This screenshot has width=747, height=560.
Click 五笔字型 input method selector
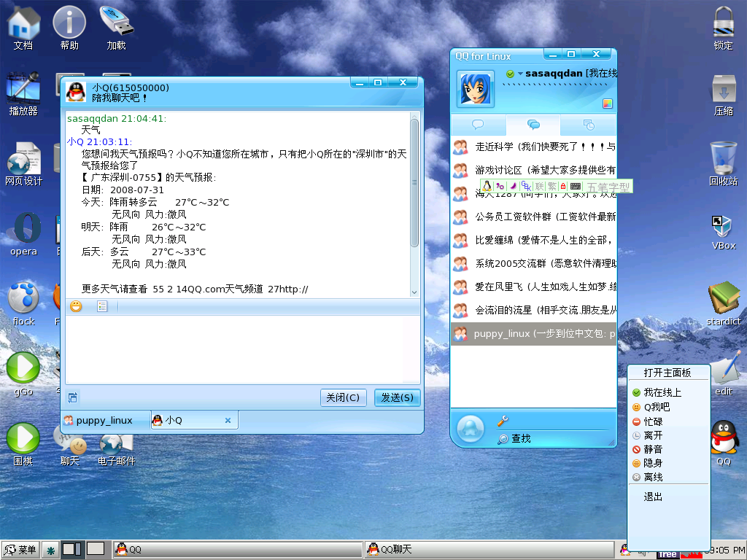click(x=607, y=187)
